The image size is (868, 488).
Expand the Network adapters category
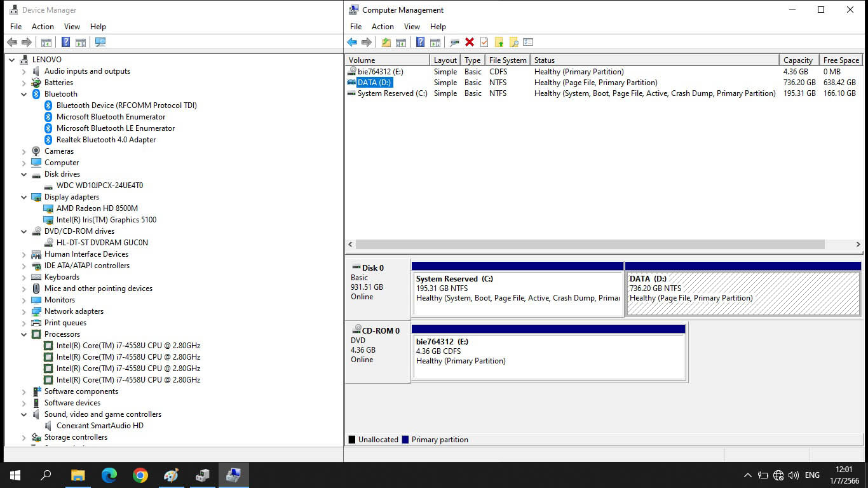coord(24,311)
